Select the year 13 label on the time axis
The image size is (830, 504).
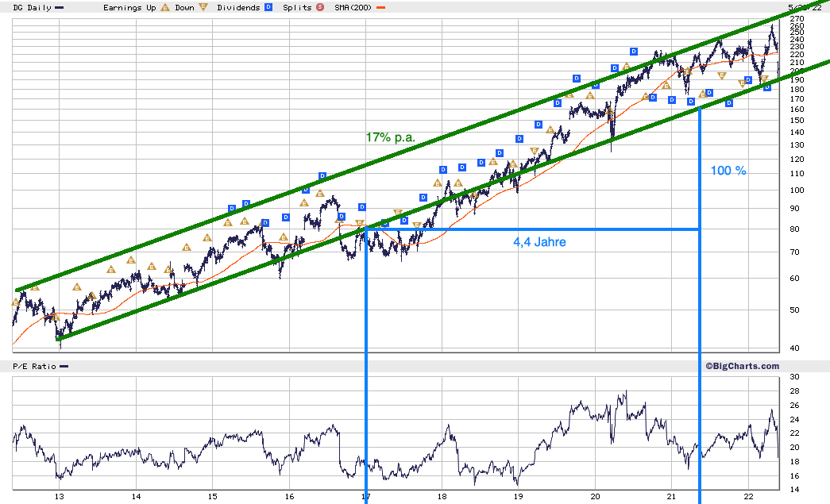60,496
